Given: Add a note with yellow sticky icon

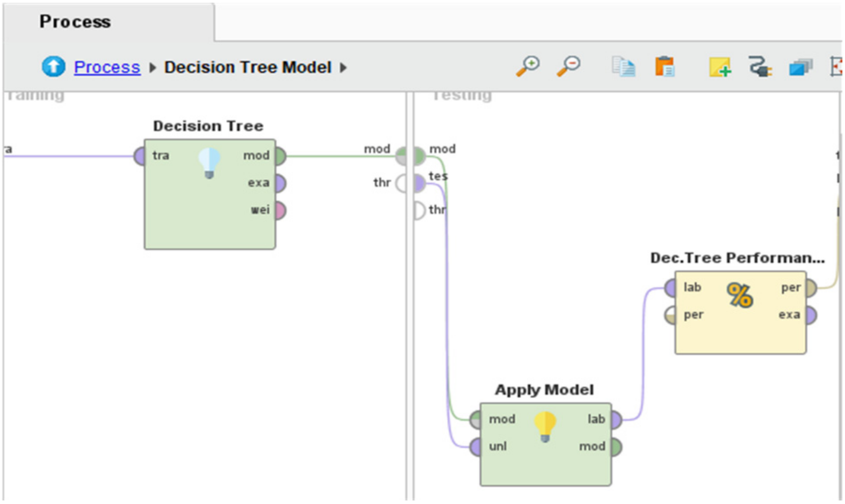Looking at the screenshot, I should coord(719,67).
